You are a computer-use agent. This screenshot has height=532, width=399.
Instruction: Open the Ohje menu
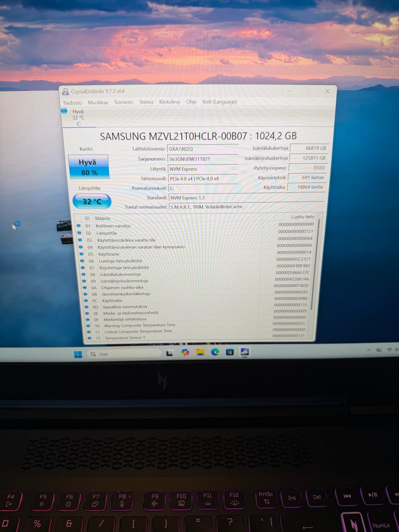pos(191,102)
